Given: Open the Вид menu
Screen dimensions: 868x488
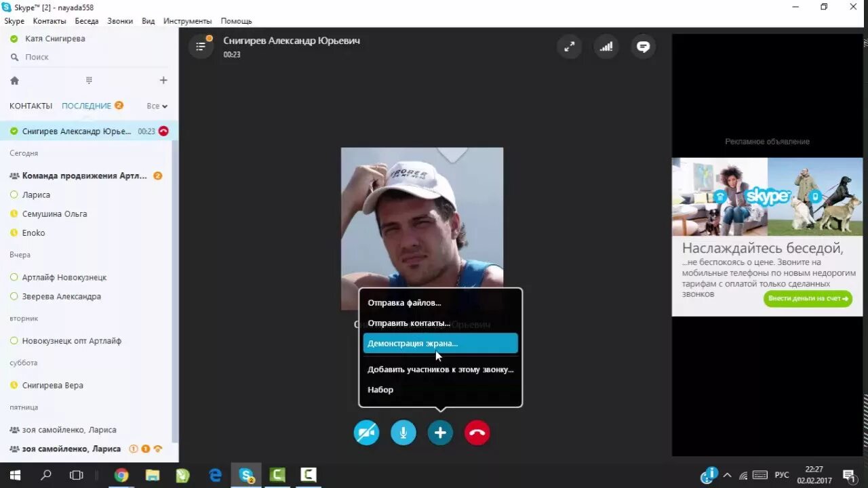Looking at the screenshot, I should click(149, 21).
